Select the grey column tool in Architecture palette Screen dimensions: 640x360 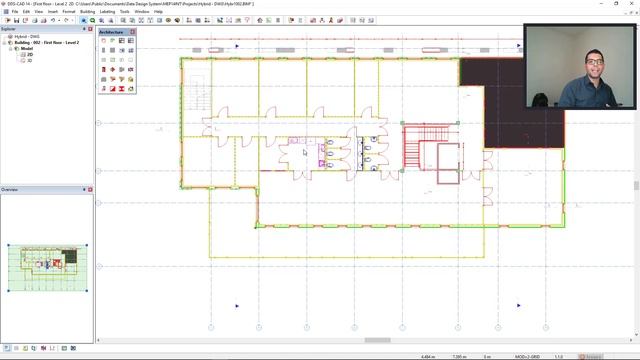tap(104, 50)
